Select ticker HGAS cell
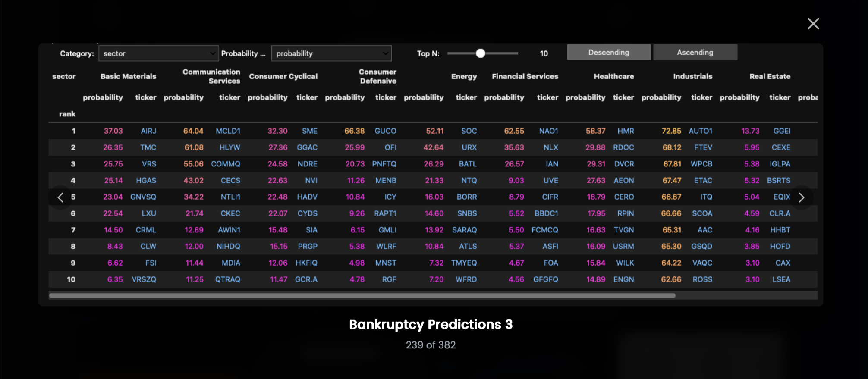868x379 pixels. click(146, 181)
